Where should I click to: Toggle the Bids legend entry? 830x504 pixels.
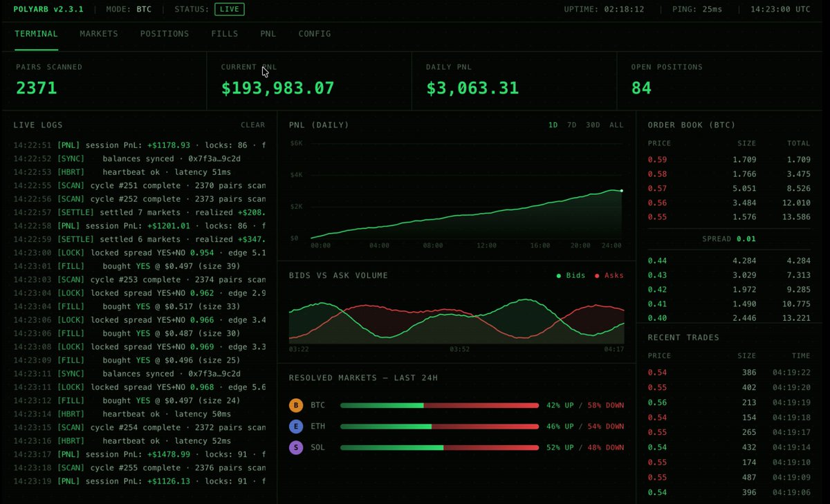click(x=571, y=276)
